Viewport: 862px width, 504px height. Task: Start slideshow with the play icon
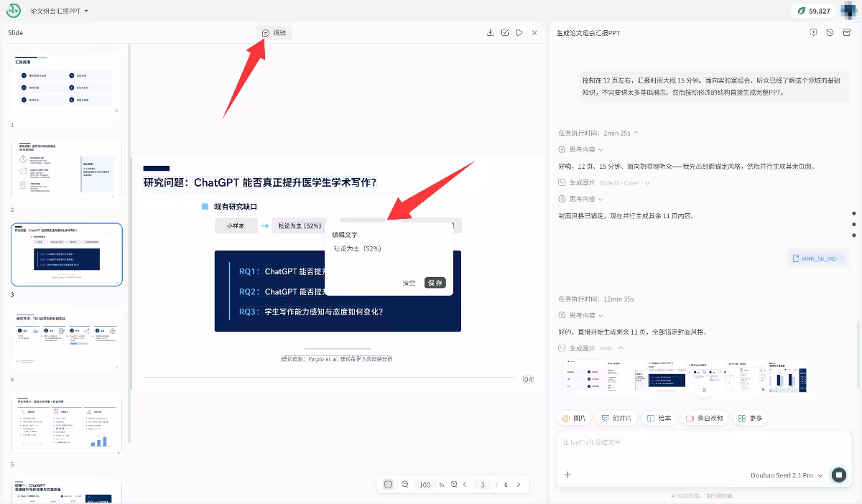[x=519, y=33]
